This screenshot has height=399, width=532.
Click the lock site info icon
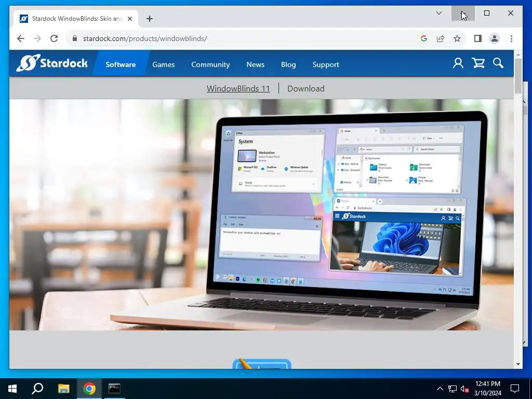(x=75, y=38)
